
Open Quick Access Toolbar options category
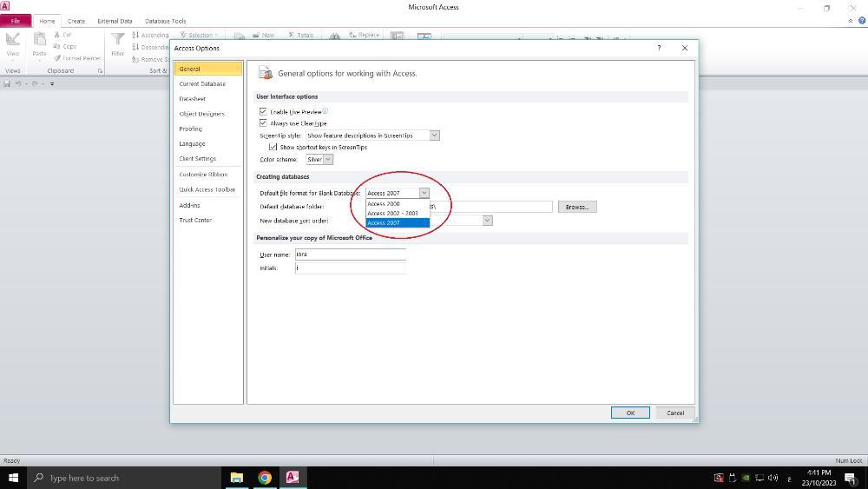[208, 189]
